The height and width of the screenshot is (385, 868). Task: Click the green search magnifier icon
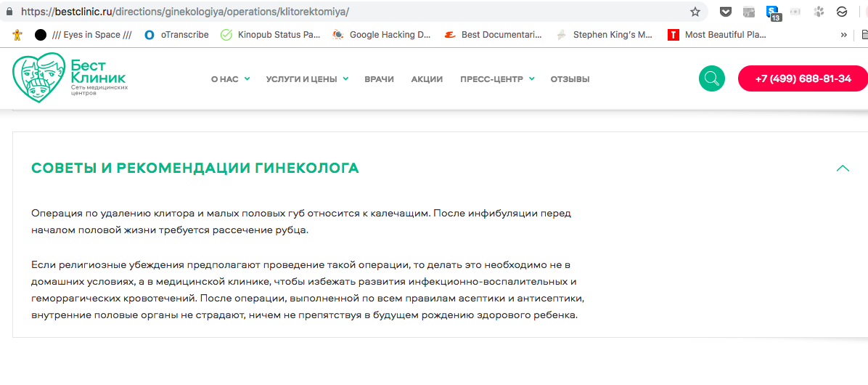point(711,78)
